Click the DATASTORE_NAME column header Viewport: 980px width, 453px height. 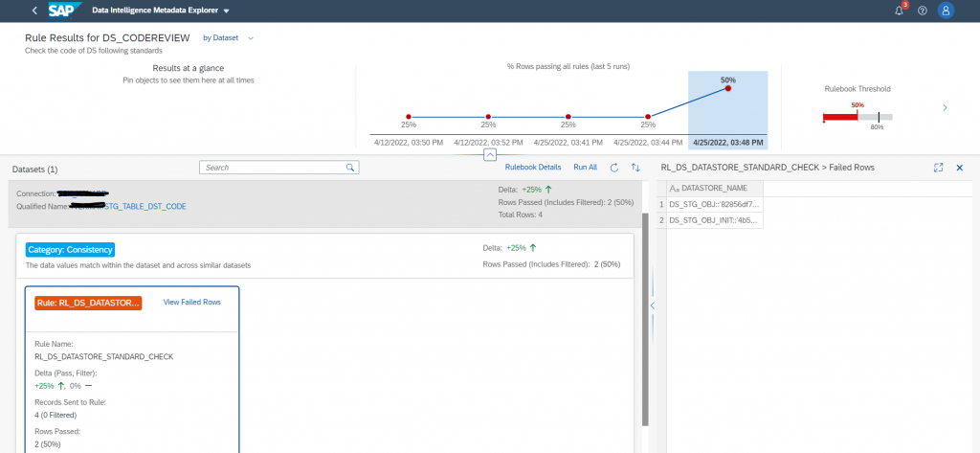click(714, 189)
